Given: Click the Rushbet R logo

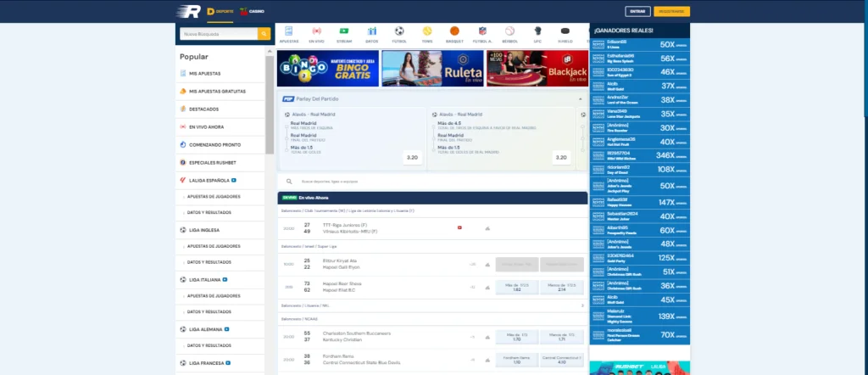Looking at the screenshot, I should coord(188,11).
